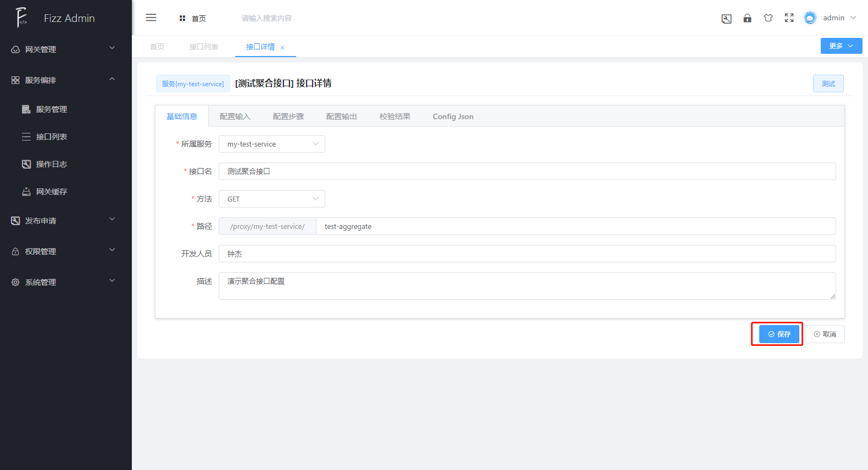The height and width of the screenshot is (470, 868).
Task: Expand the 系统管理 menu chevron
Action: coord(112,281)
